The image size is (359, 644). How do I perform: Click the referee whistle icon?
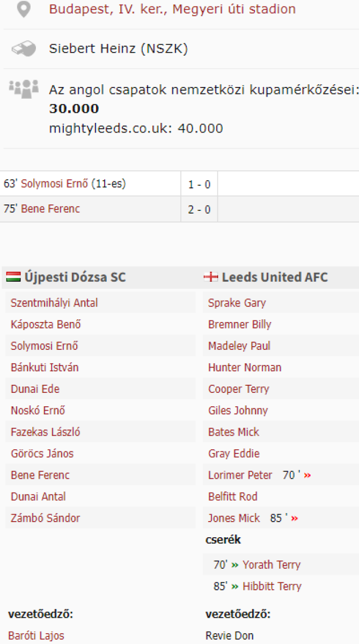24,49
